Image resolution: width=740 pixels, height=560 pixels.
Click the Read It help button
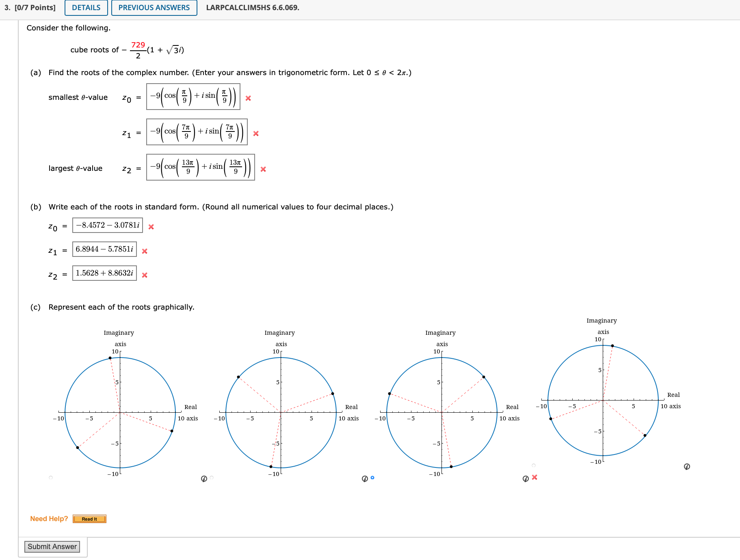click(x=89, y=519)
